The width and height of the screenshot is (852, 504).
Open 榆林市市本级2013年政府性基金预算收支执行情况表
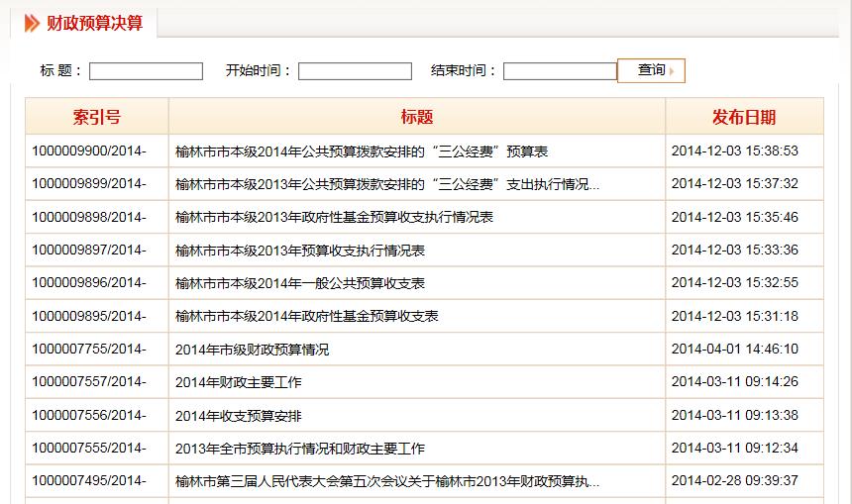pyautogui.click(x=334, y=217)
